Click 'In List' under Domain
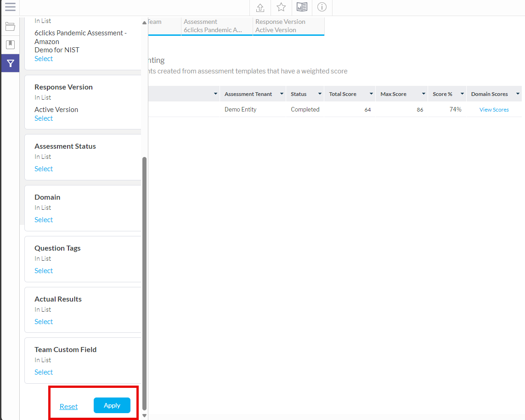 [x=43, y=207]
